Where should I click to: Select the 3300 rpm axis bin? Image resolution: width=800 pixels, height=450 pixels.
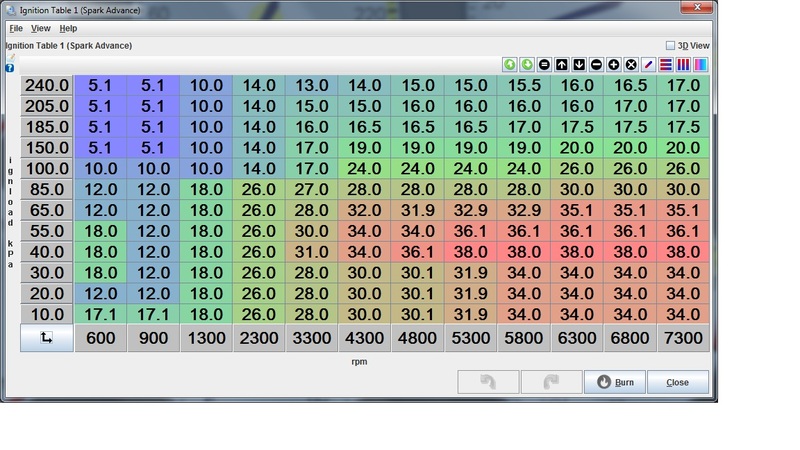pos(312,338)
